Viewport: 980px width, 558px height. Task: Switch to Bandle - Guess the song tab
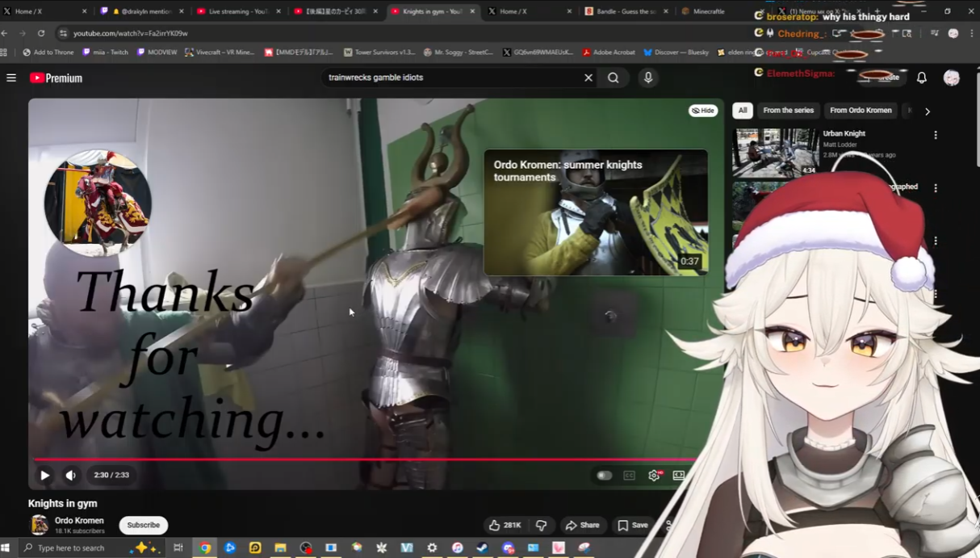(x=626, y=11)
